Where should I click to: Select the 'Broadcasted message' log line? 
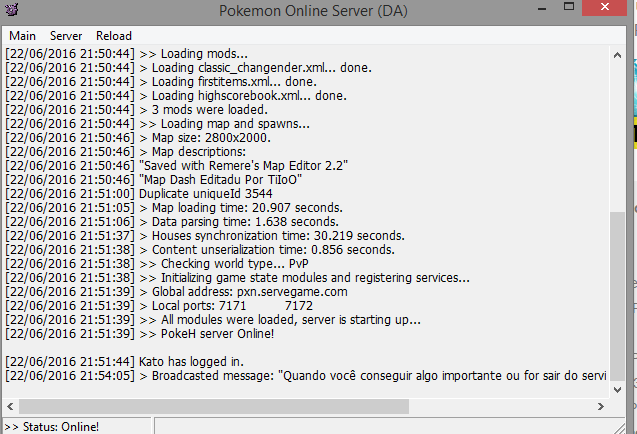pos(306,375)
